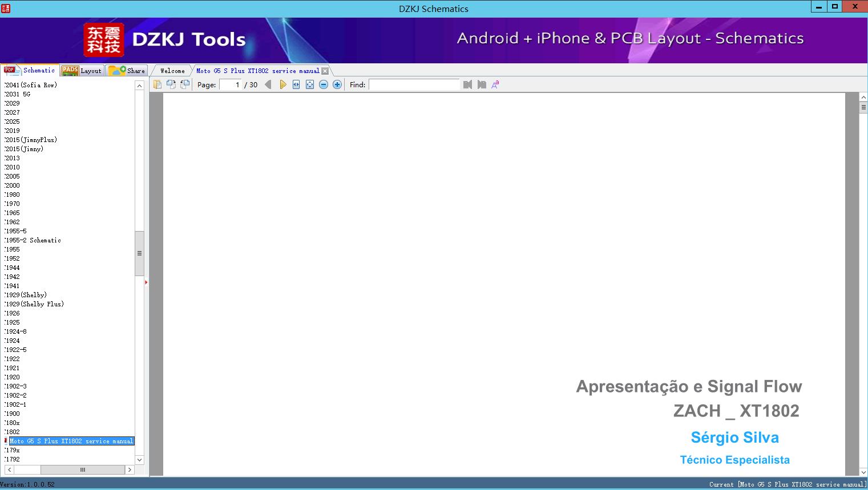Click the Find text field
This screenshot has width=868, height=490.
click(x=414, y=84)
